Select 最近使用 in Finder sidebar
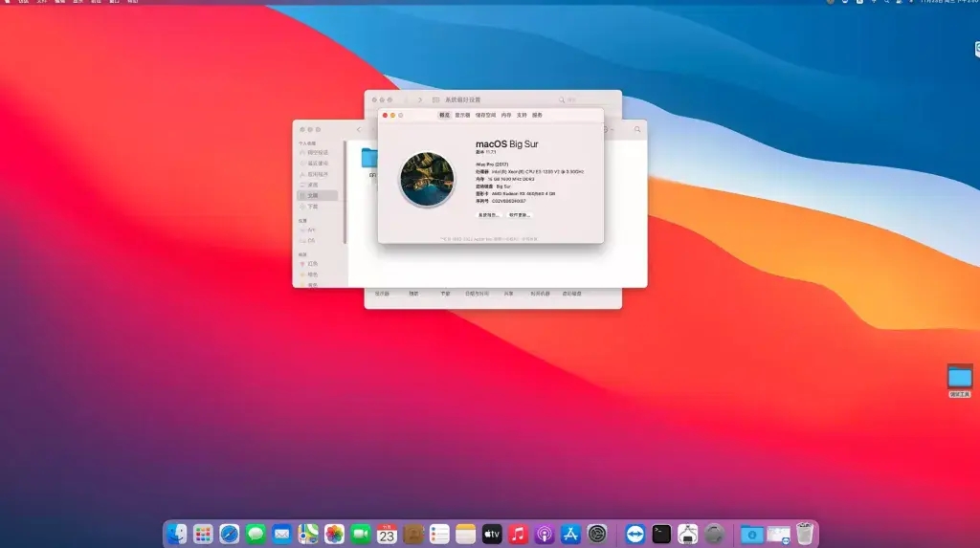 pos(318,164)
